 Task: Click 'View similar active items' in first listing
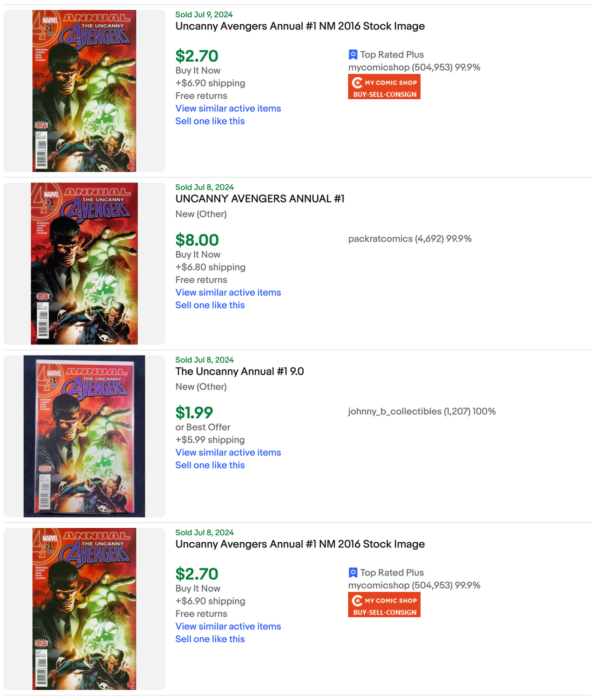(228, 109)
